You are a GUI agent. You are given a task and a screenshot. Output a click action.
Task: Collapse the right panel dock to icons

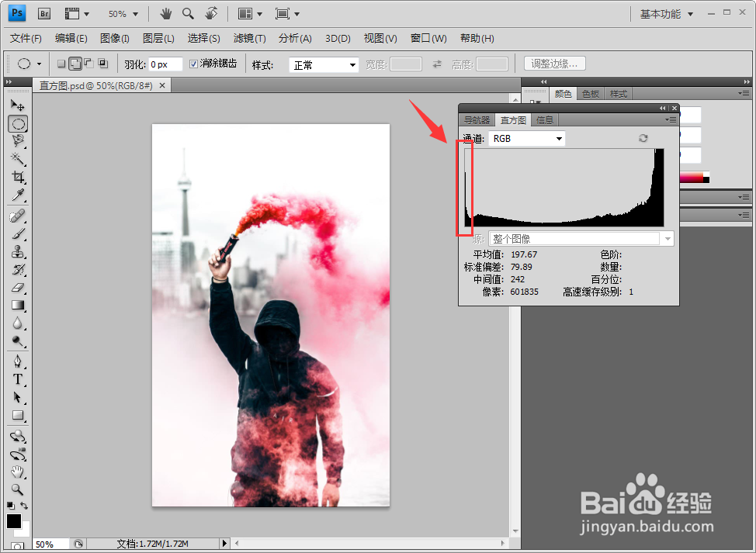coord(747,82)
